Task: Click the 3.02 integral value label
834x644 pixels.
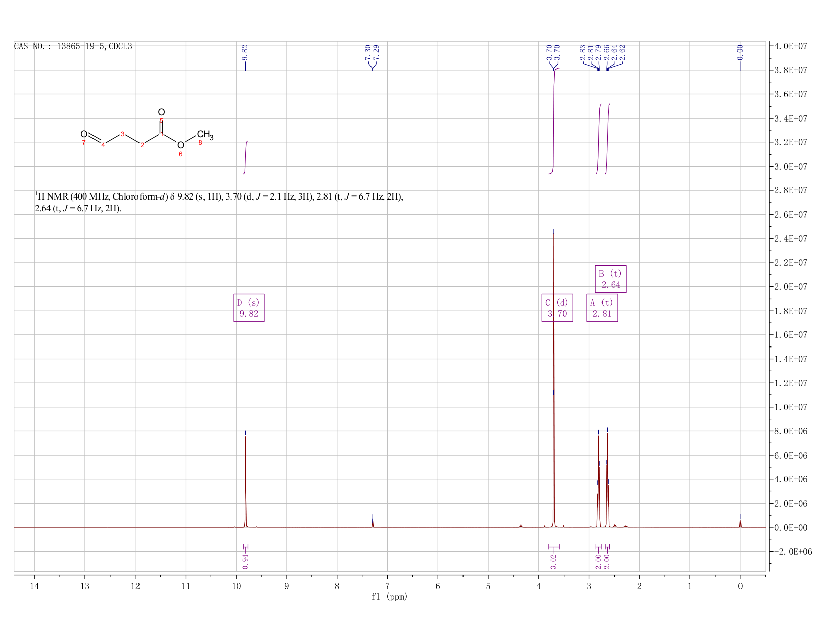Action: click(x=554, y=561)
